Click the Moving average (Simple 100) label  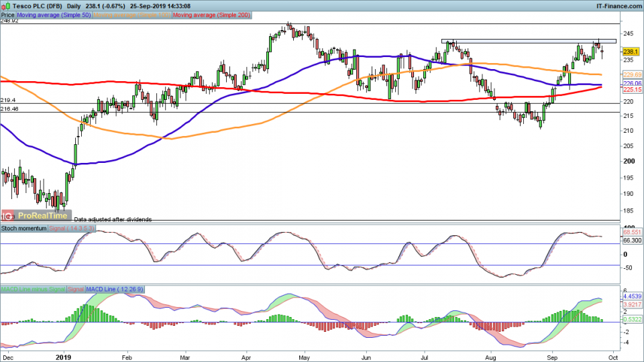coord(132,13)
